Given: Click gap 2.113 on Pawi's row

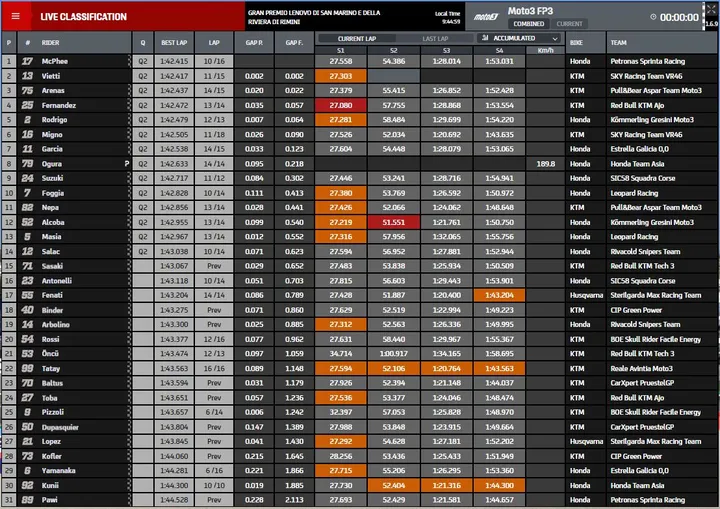Looking at the screenshot, I should tap(294, 500).
